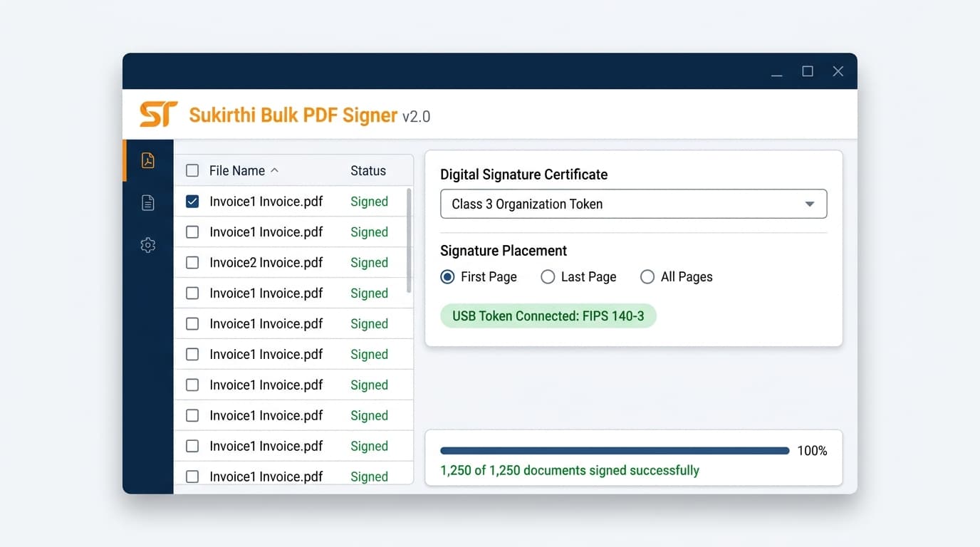Click the file name Invoice2 Invoice.pdf
This screenshot has width=980, height=547.
[266, 263]
